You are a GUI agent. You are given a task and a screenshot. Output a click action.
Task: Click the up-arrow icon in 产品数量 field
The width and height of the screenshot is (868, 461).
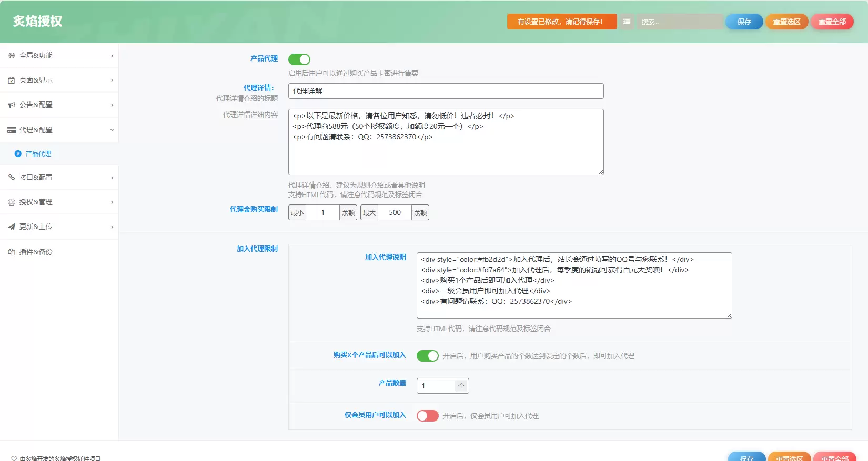pos(461,386)
